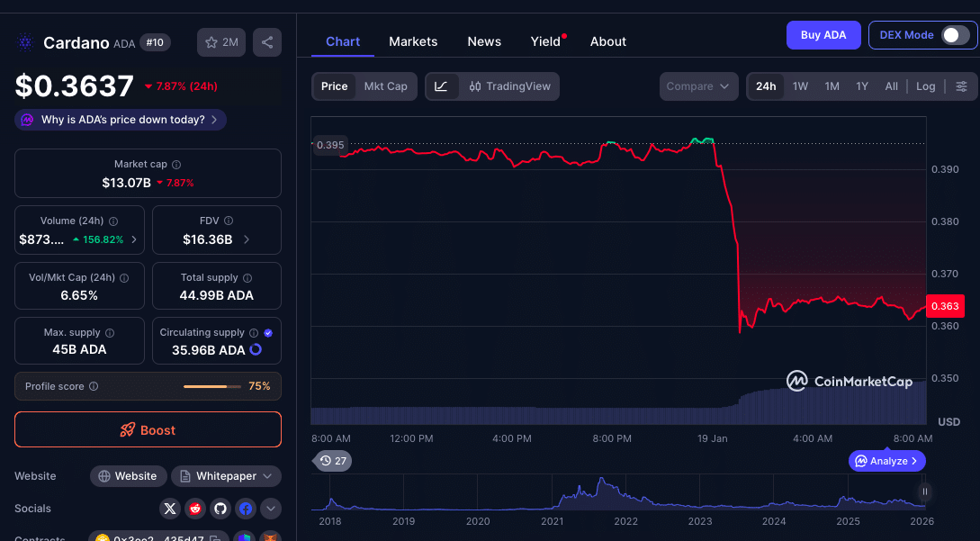Open Cardano's Reddit community
Image resolution: width=980 pixels, height=541 pixels.
[195, 509]
